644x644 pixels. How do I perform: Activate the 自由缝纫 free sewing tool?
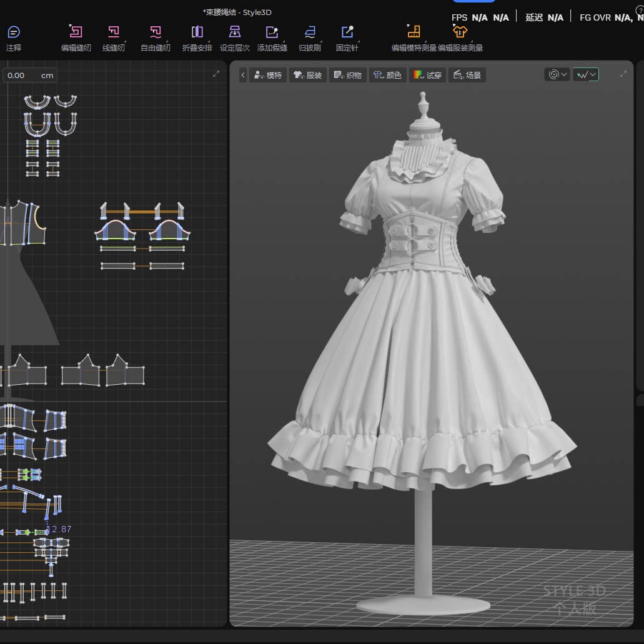[x=156, y=37]
